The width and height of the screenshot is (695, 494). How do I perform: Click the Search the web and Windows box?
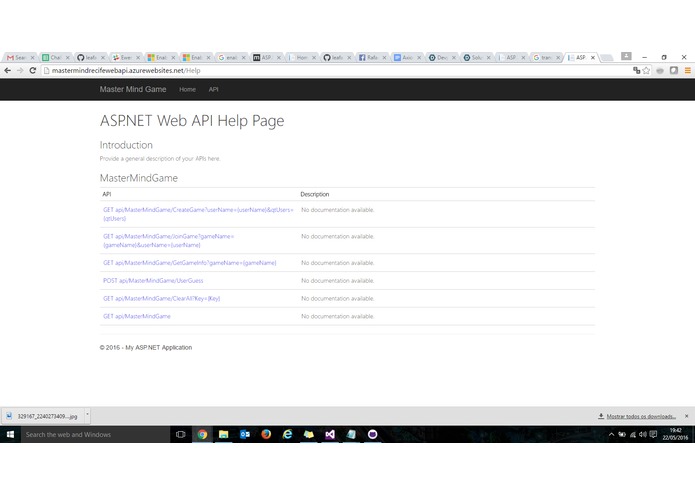(95, 434)
